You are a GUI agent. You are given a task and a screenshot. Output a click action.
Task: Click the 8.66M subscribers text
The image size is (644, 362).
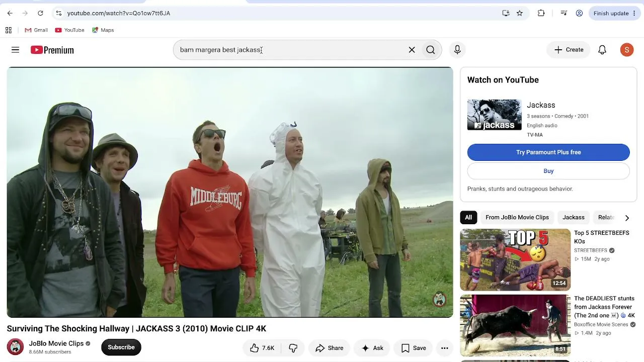50,352
